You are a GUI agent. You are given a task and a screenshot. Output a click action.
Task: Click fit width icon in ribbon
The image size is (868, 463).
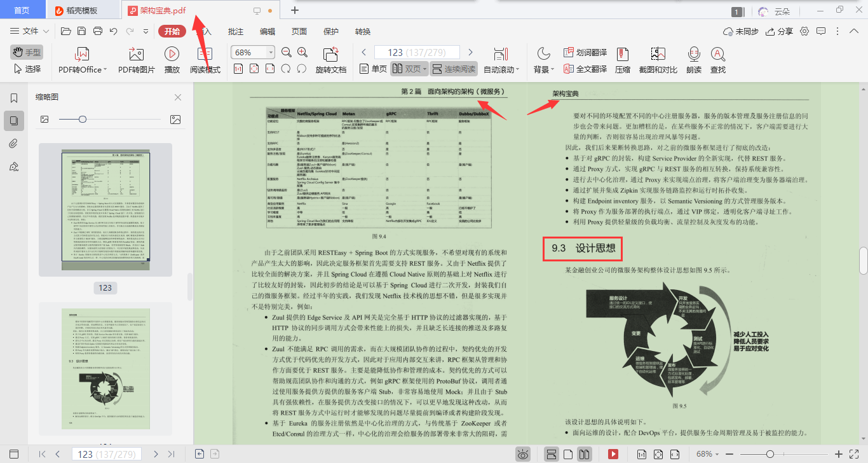point(270,69)
